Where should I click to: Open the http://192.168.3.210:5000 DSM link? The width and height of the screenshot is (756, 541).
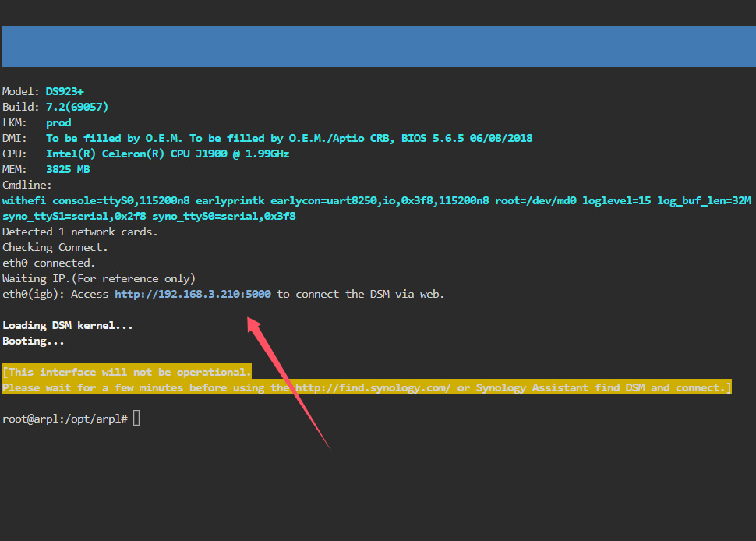[x=193, y=294]
